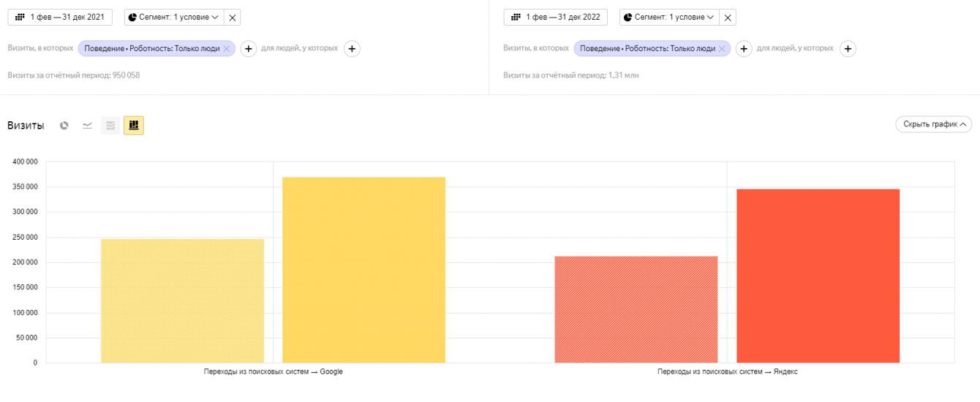The image size is (980, 402).
Task: Select the stacked area chart icon
Action: (x=110, y=126)
